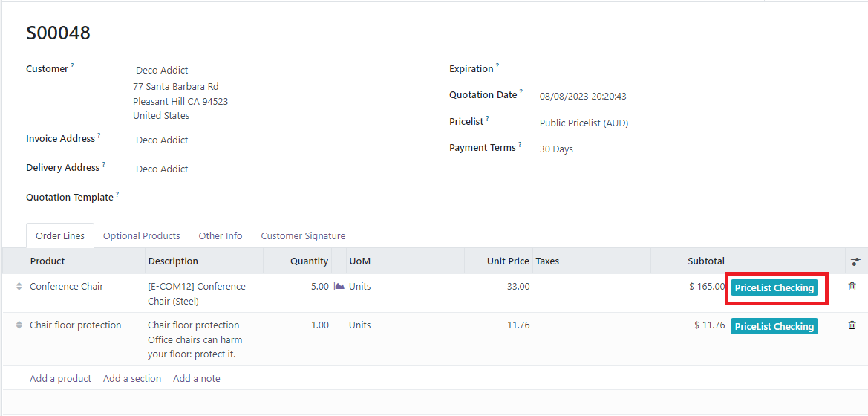The width and height of the screenshot is (868, 416).
Task: Open the Other Info tab
Action: tap(220, 236)
